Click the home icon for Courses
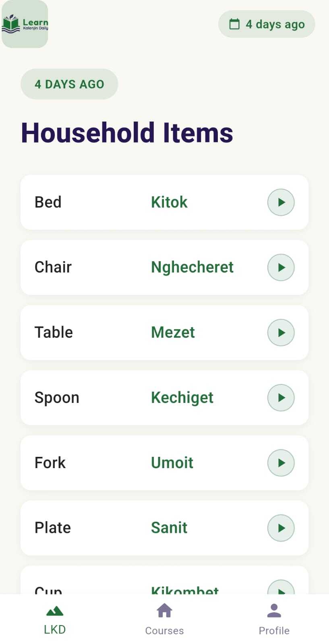 pos(164,611)
